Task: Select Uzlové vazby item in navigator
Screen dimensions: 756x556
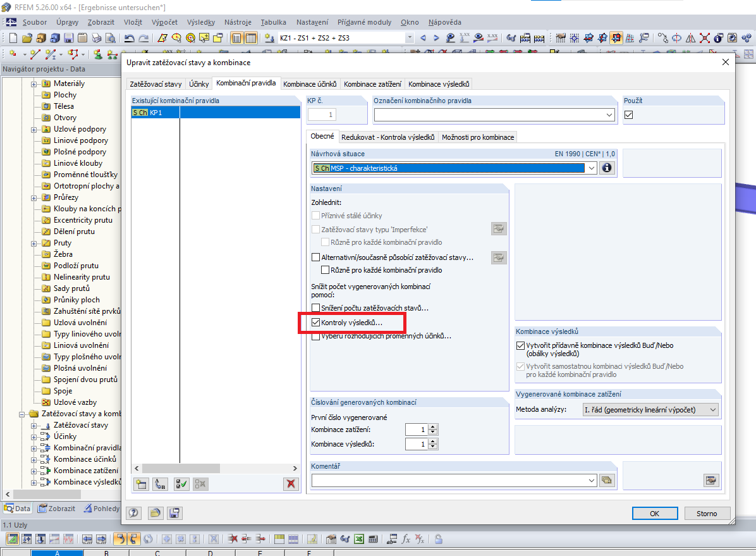Action: [x=75, y=402]
